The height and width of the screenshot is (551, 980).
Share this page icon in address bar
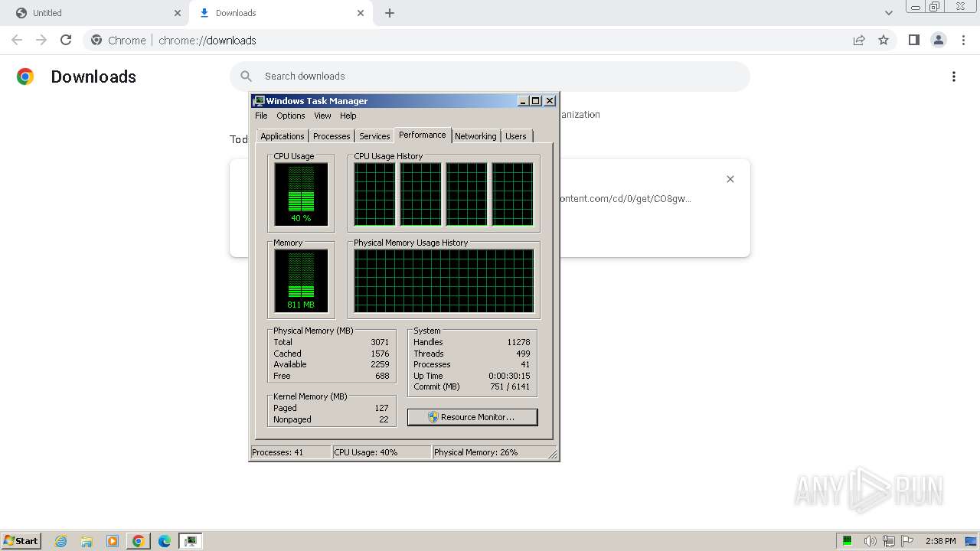pyautogui.click(x=859, y=40)
